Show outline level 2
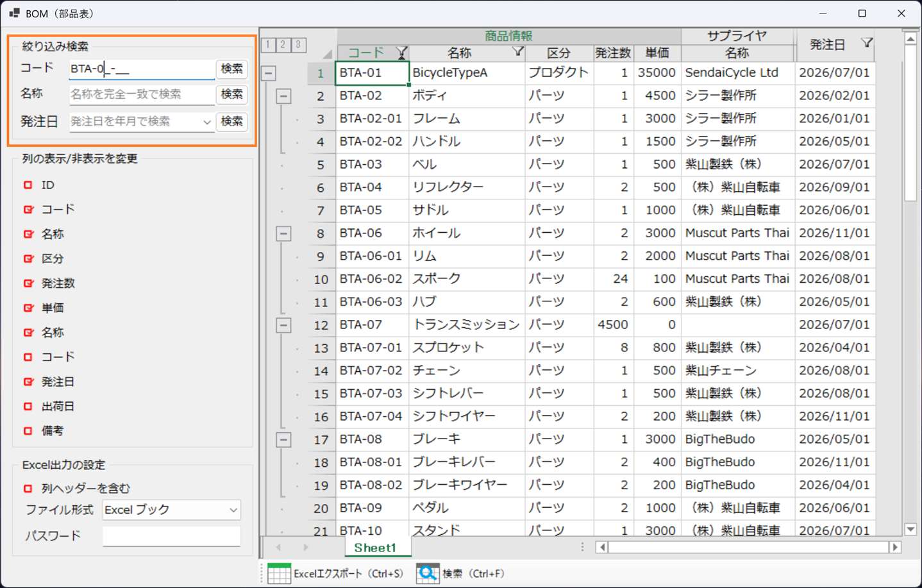 point(283,44)
